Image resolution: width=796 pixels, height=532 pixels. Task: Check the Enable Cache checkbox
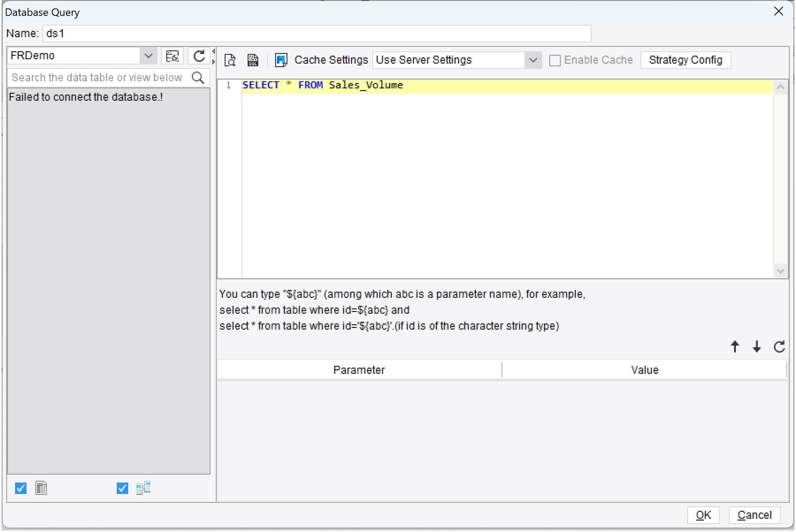(x=555, y=61)
